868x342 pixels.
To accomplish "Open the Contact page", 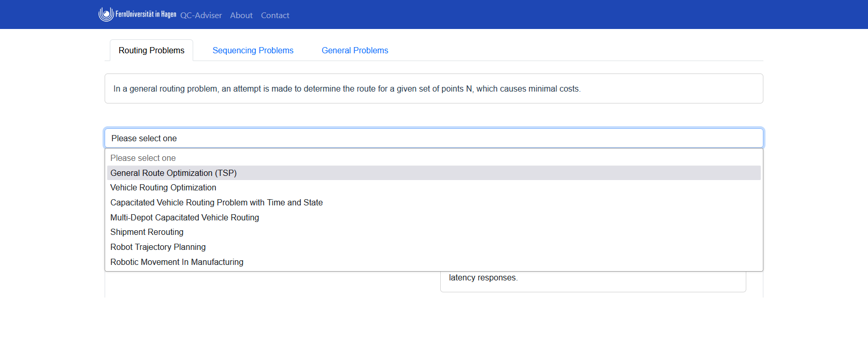I will tap(275, 16).
